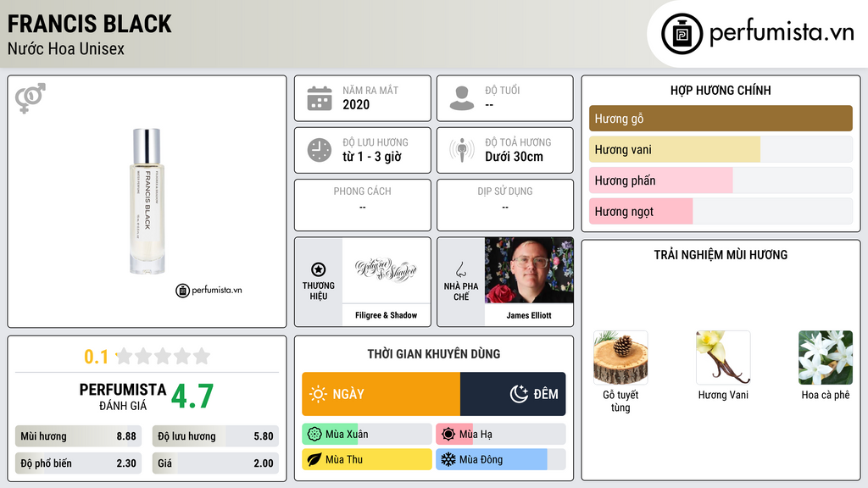
Task: Click the five-star rating row
Action: (x=163, y=357)
